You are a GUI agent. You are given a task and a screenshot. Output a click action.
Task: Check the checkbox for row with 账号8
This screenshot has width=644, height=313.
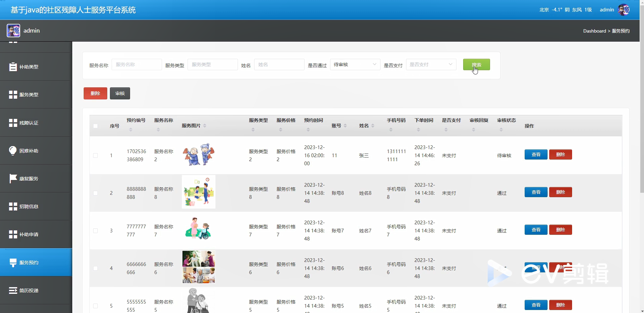95,193
